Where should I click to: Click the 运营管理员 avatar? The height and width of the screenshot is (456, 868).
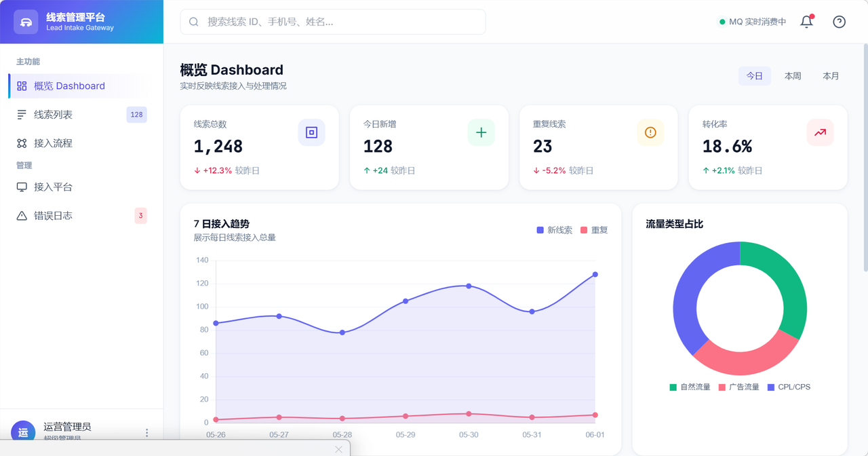[23, 432]
